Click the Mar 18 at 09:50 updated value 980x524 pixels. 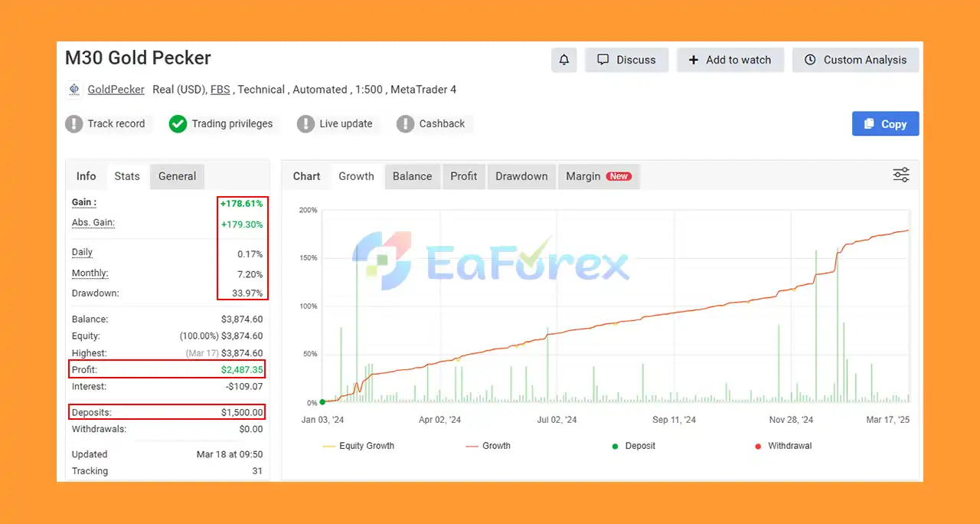(x=230, y=454)
